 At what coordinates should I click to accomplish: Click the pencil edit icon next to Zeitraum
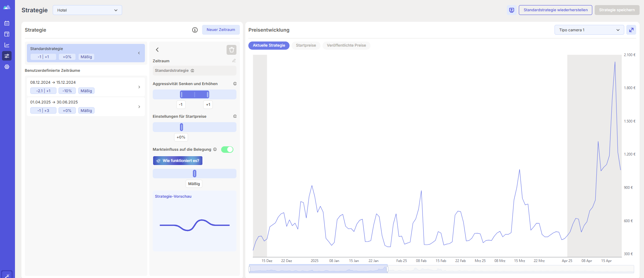pos(234,61)
